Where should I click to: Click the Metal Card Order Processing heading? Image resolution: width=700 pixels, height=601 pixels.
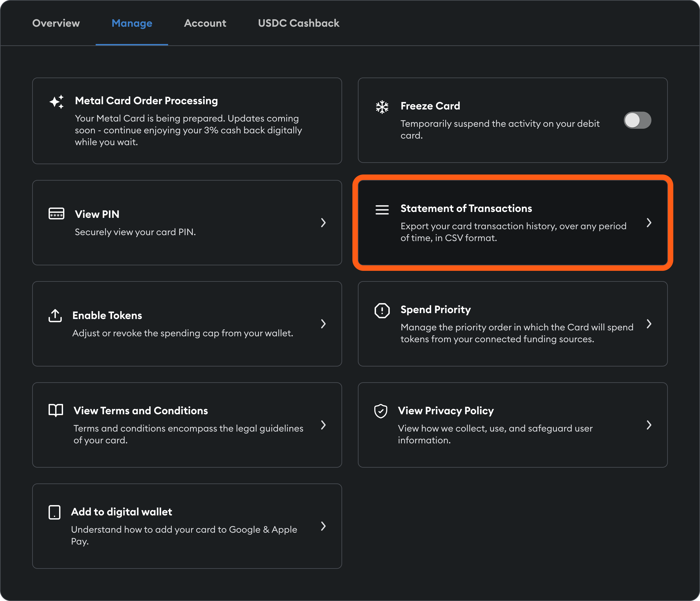[146, 101]
